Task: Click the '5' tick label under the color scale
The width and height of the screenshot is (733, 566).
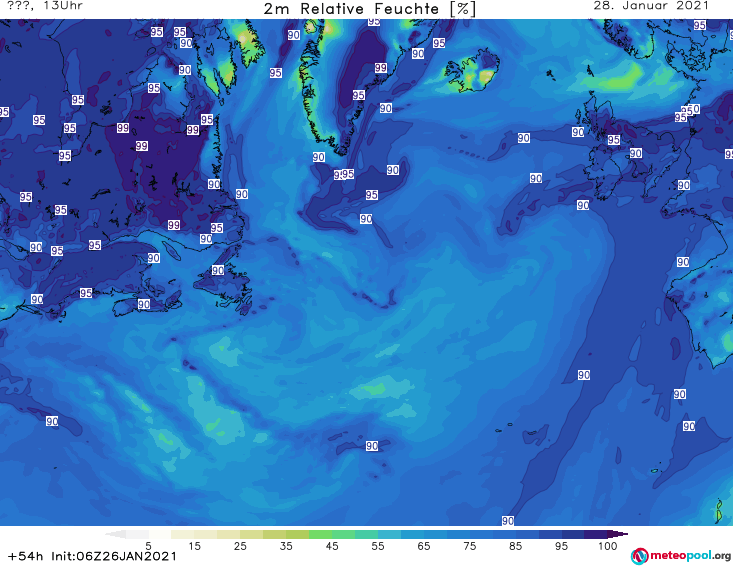Action: (148, 546)
